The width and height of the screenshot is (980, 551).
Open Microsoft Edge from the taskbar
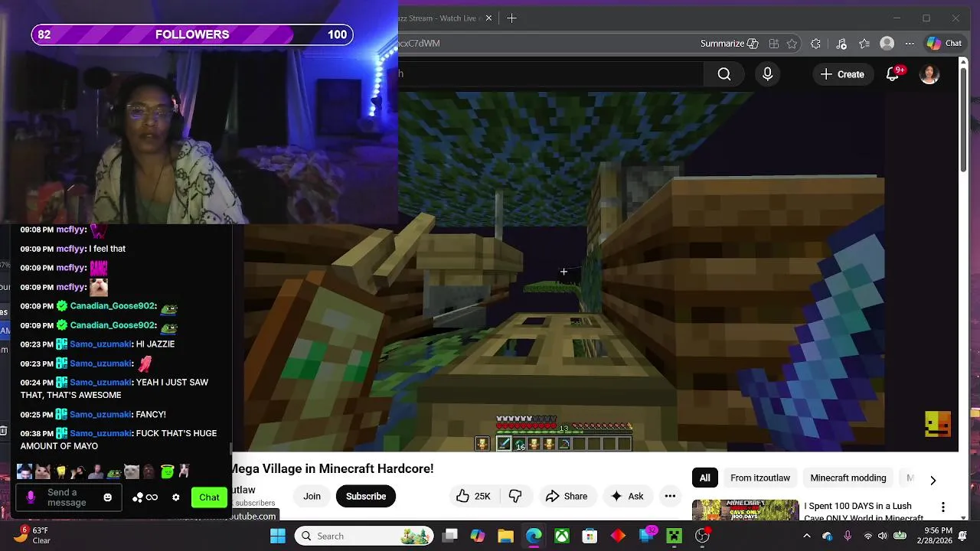coord(534,536)
